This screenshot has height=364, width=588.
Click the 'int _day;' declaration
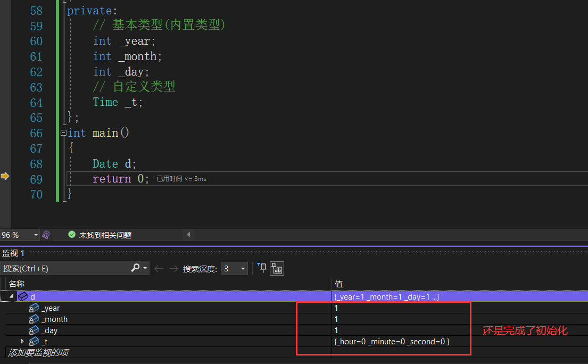[x=121, y=72]
